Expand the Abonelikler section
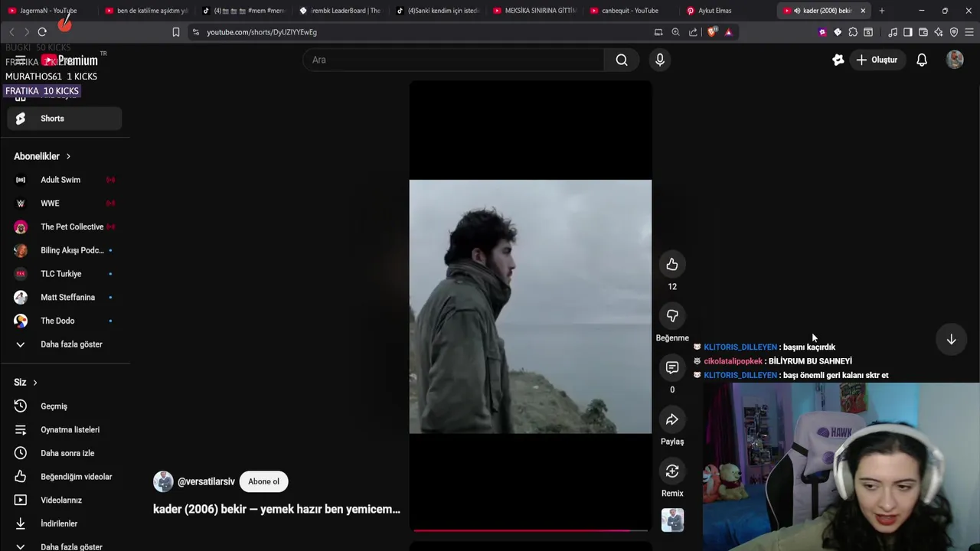This screenshot has height=551, width=980. click(42, 156)
